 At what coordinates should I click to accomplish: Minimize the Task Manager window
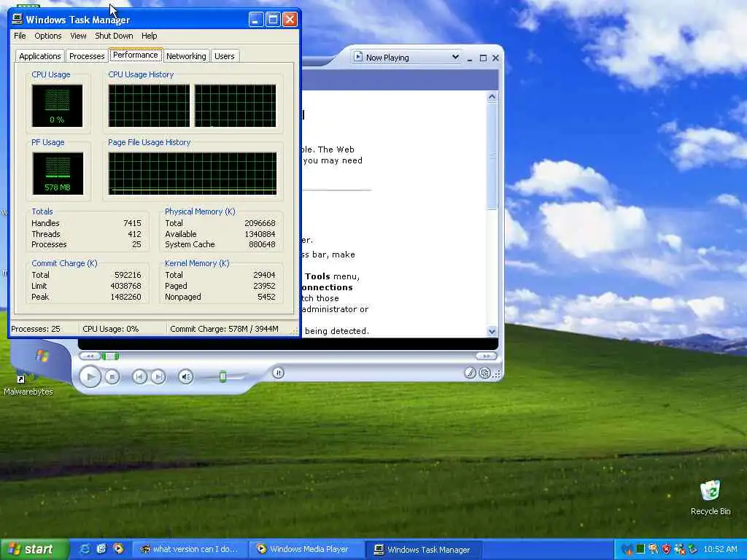(x=256, y=20)
